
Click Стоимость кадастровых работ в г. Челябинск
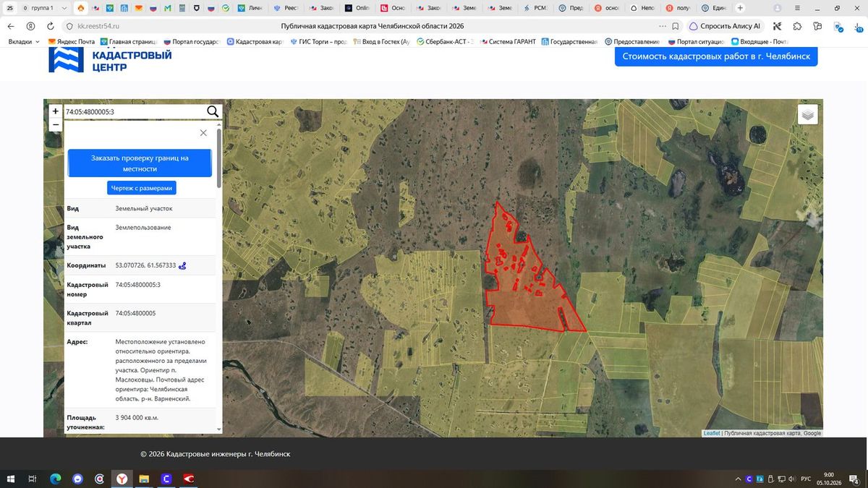coord(716,56)
